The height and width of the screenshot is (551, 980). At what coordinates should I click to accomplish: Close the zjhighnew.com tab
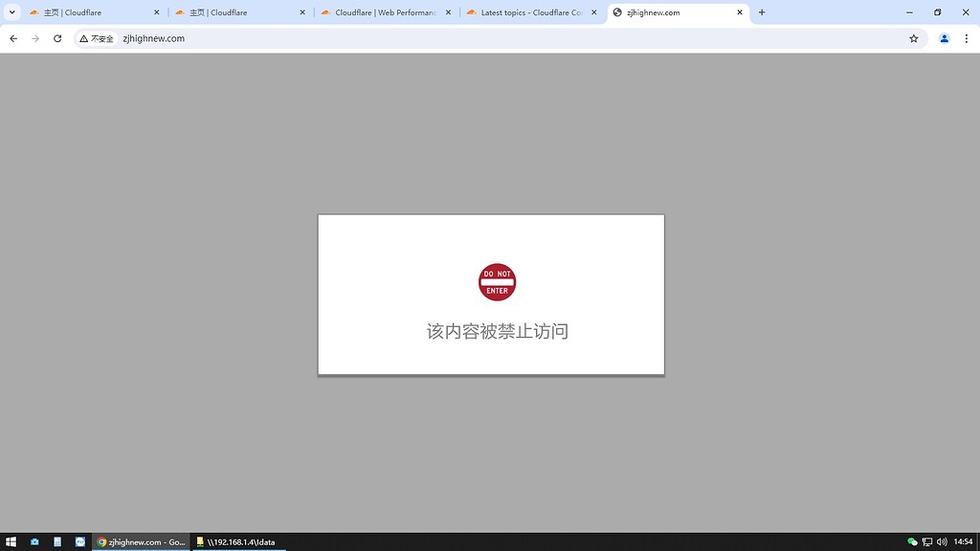pos(740,12)
